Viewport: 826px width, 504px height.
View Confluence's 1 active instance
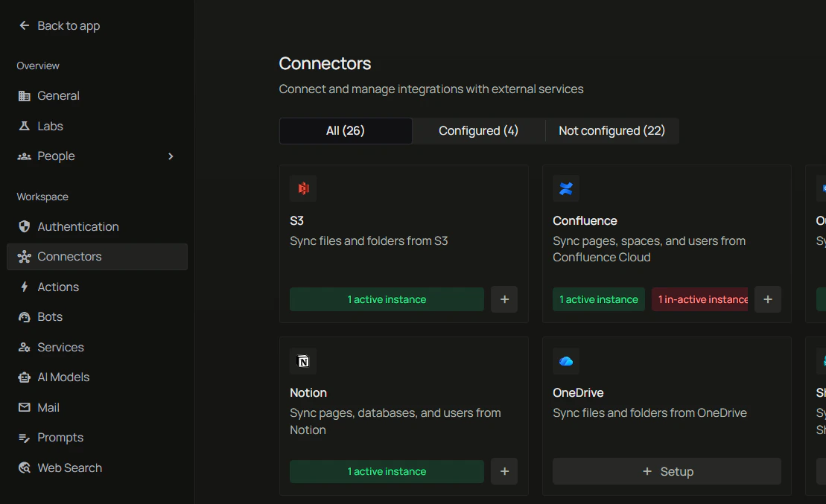(x=598, y=299)
